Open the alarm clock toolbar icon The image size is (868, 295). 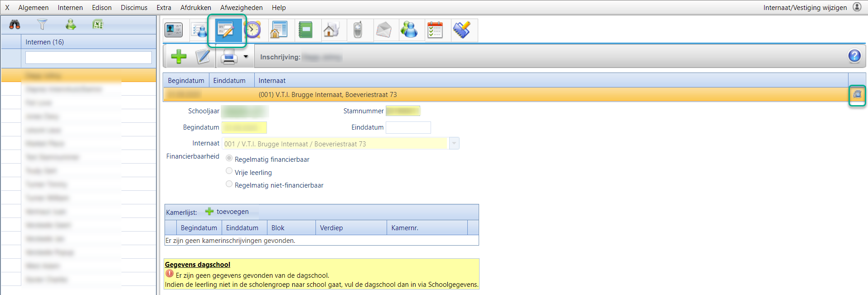(252, 30)
